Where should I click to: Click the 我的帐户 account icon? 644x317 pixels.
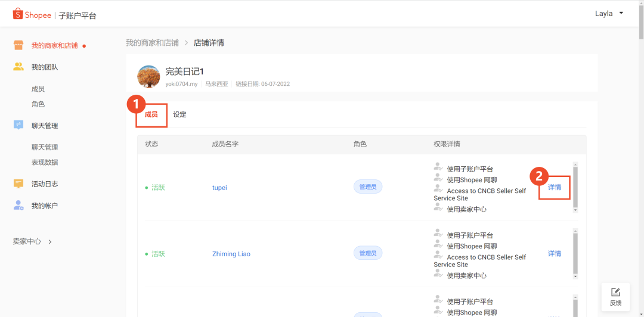(18, 205)
